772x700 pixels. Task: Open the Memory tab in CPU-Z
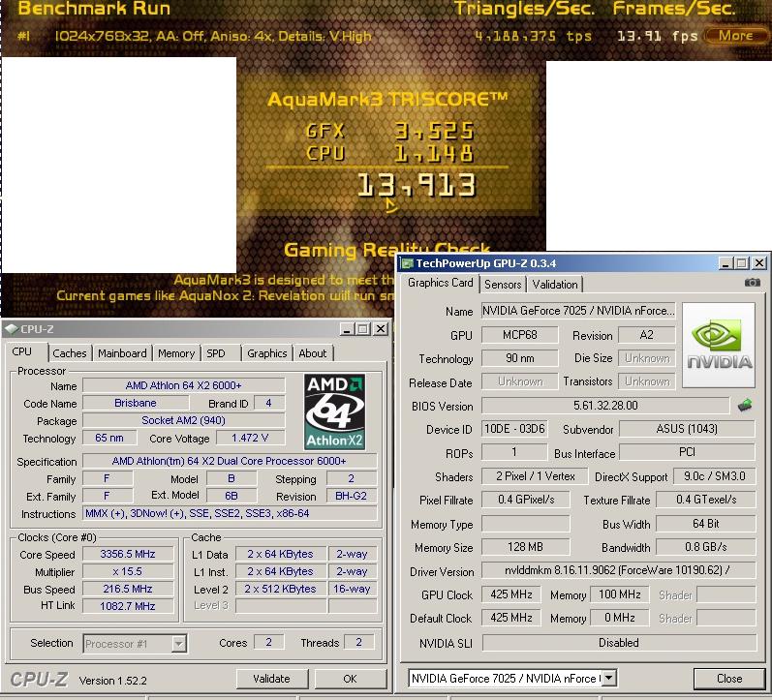tap(176, 353)
